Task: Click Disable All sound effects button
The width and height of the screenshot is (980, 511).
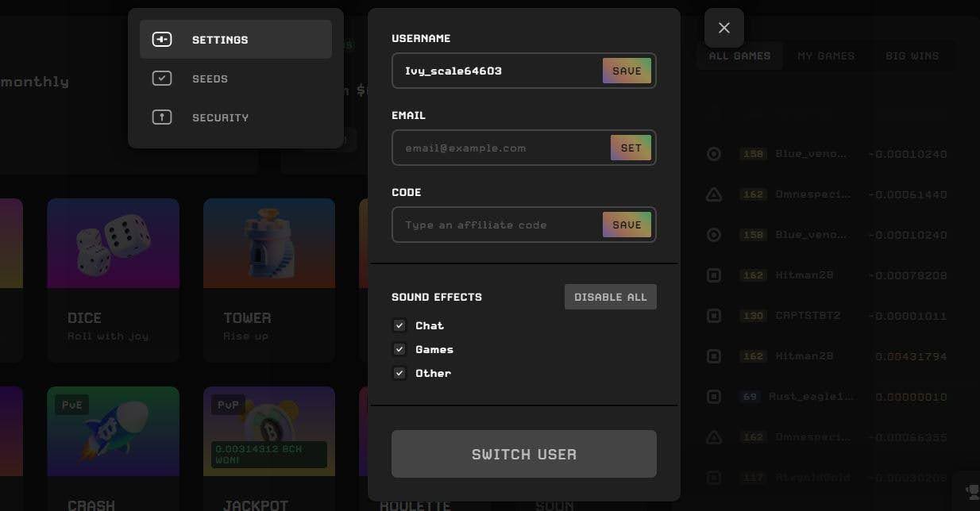Action: click(610, 297)
